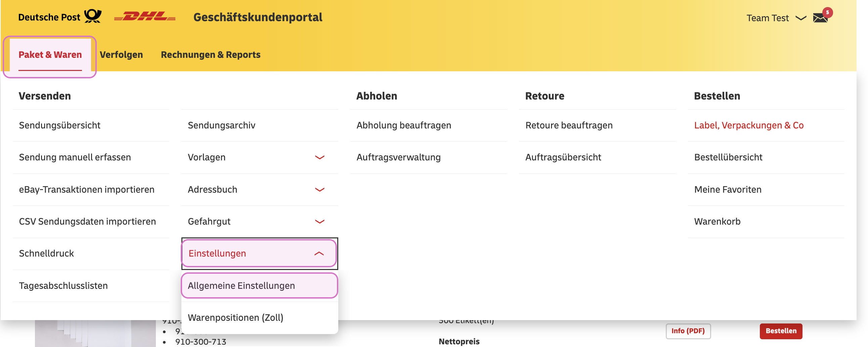Select the Paket & Waren tab

[x=50, y=54]
